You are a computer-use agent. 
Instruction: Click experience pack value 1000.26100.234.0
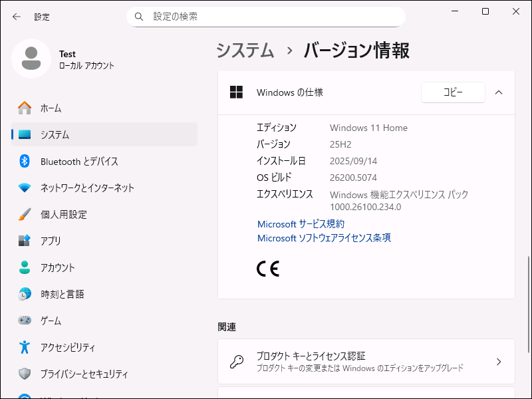click(365, 207)
